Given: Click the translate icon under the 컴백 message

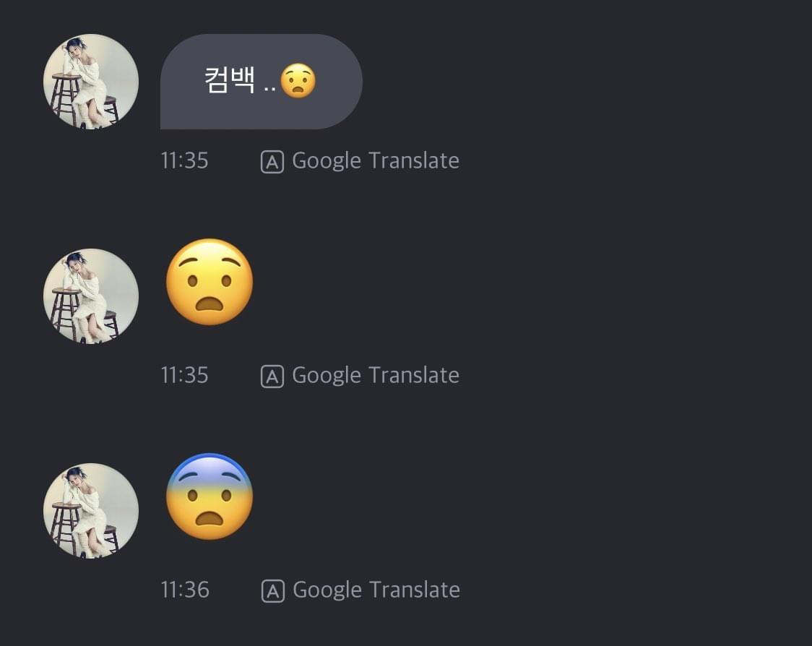Looking at the screenshot, I should tap(272, 162).
